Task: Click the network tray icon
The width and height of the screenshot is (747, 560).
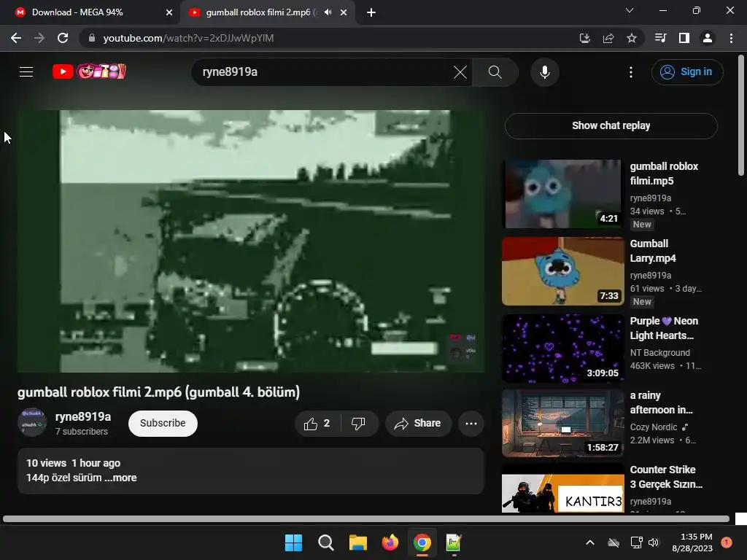Action: coord(636,542)
